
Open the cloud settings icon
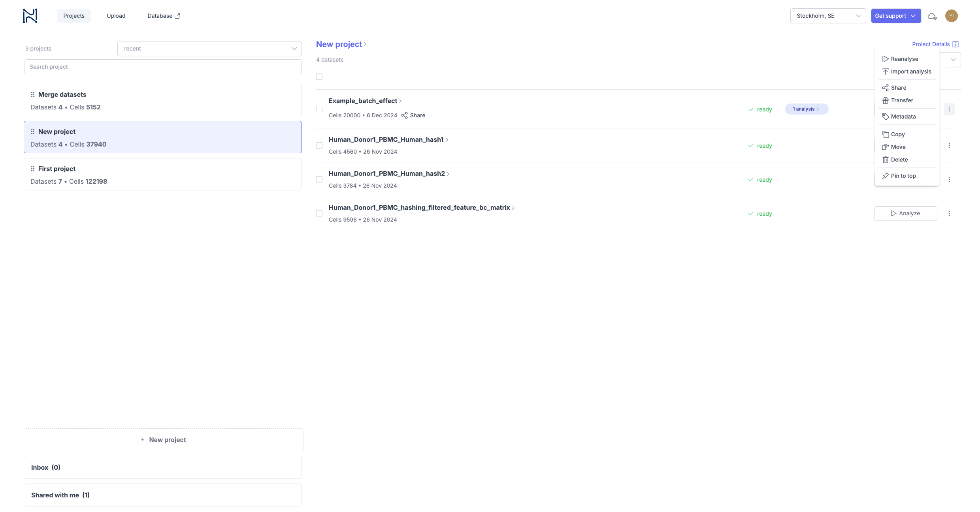pos(932,16)
